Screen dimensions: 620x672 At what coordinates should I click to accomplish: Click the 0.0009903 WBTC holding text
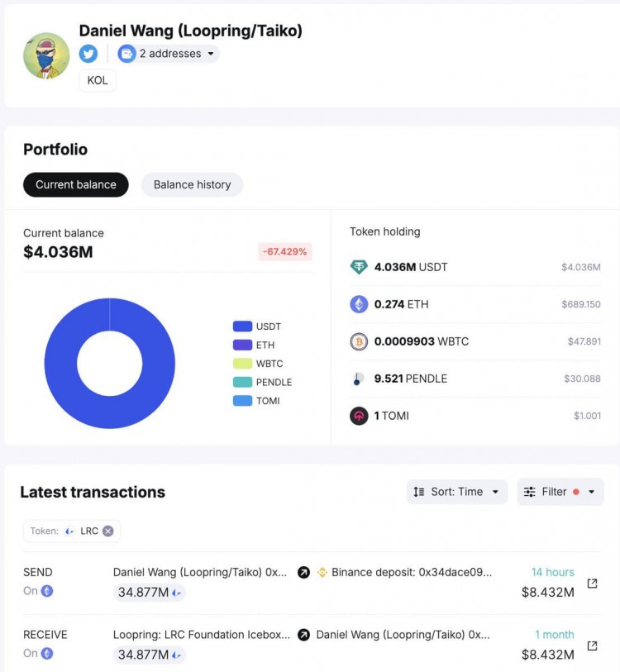point(422,341)
